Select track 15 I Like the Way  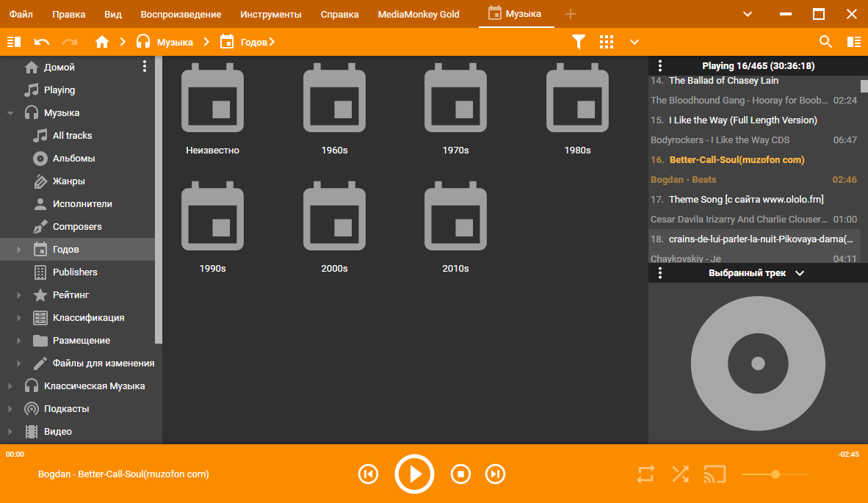pos(754,130)
